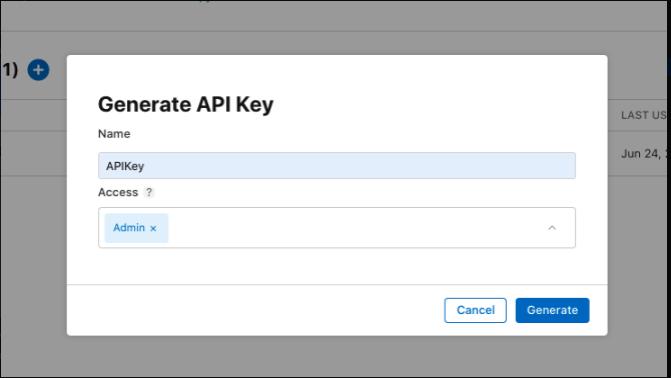
Task: Click the blue Generate button
Action: coord(552,310)
